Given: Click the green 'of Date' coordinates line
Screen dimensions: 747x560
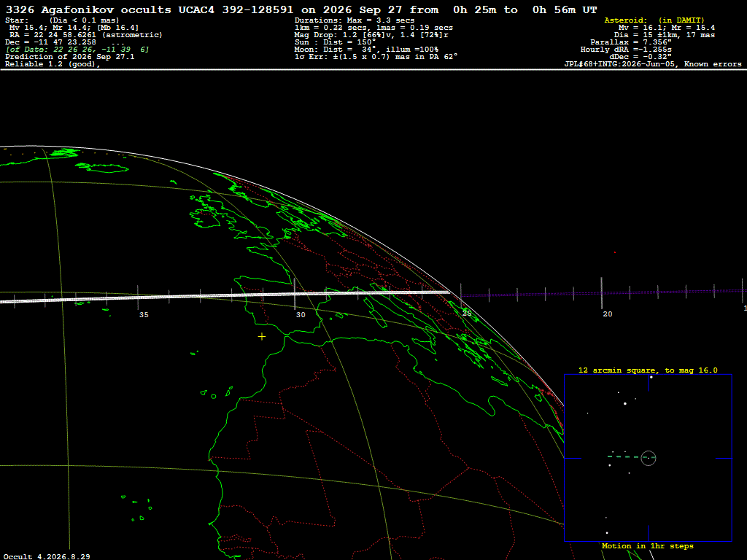Looking at the screenshot, I should (77, 49).
